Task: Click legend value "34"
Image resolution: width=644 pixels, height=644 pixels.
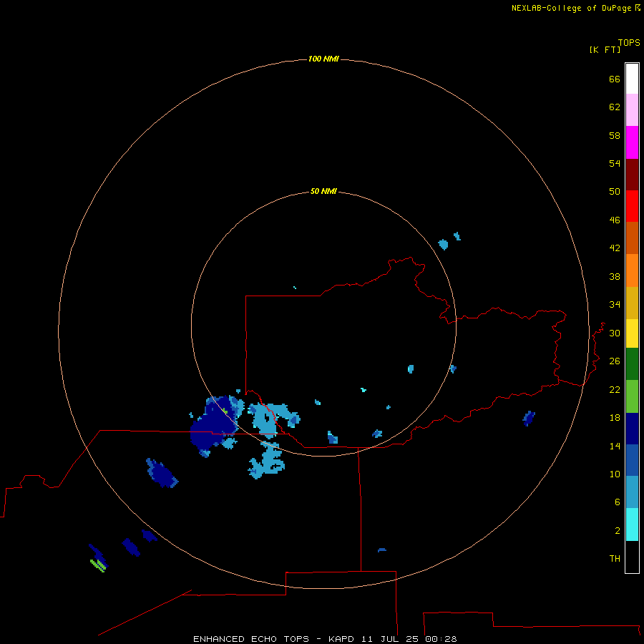Action: pos(615,305)
